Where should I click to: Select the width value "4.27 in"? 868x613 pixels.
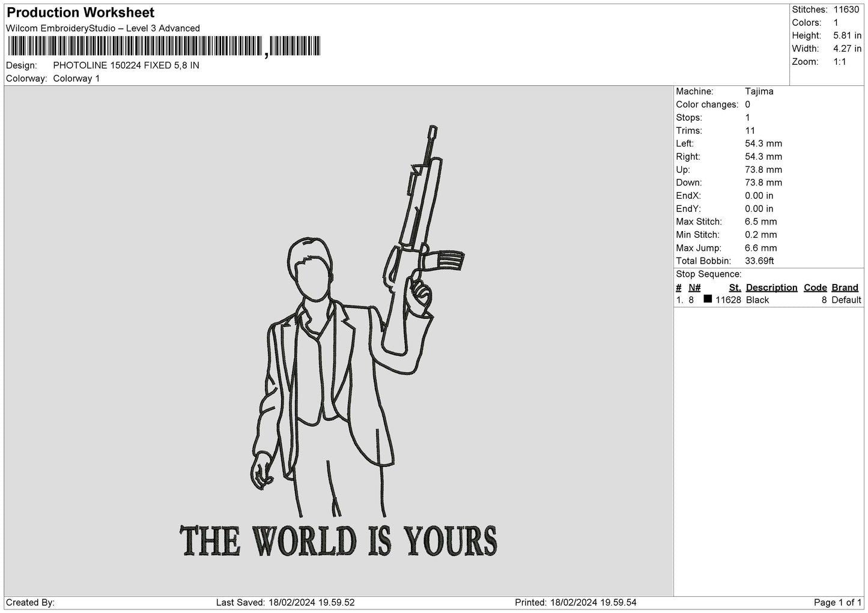848,49
